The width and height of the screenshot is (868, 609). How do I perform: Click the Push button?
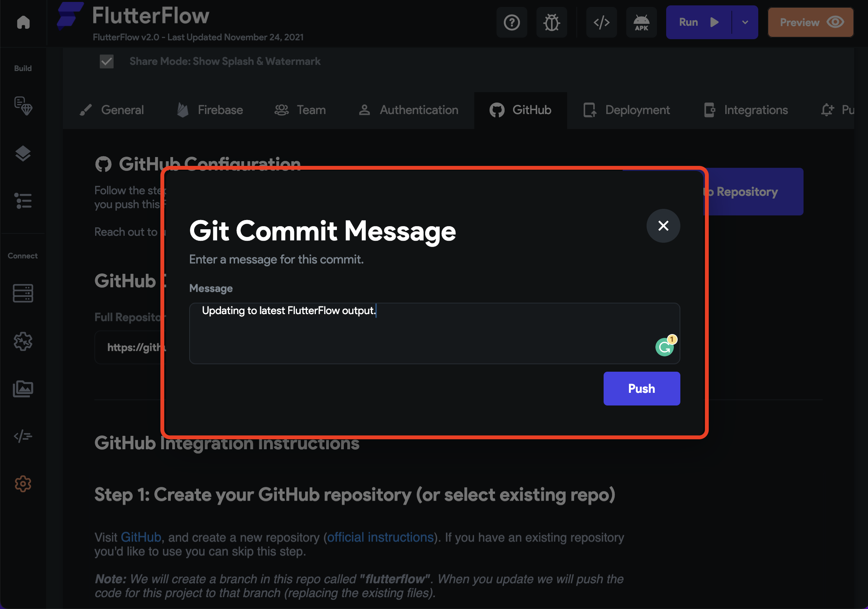click(x=642, y=389)
